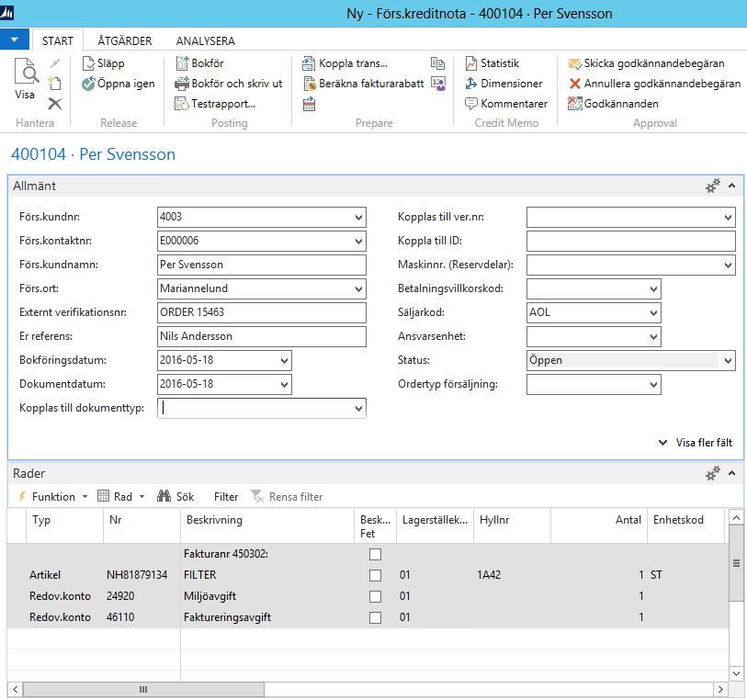The height and width of the screenshot is (700, 747).
Task: Toggle Fet checkbox on Miljöavgift row
Action: click(376, 596)
